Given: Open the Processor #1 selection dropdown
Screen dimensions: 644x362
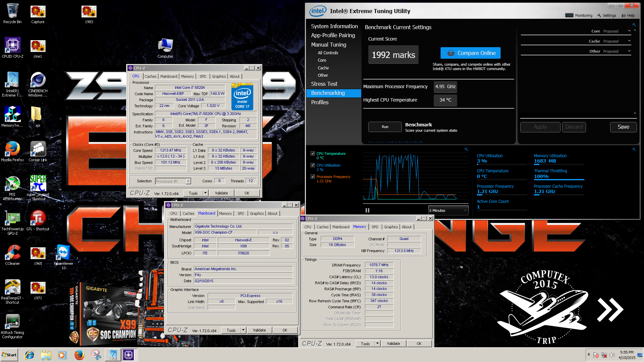Looking at the screenshot, I should point(173,181).
